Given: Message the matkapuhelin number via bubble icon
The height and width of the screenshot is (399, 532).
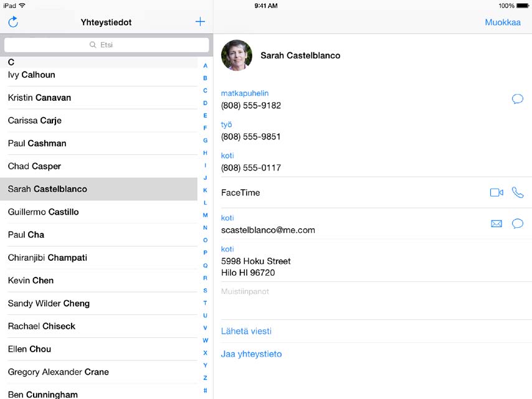Looking at the screenshot, I should pyautogui.click(x=518, y=99).
